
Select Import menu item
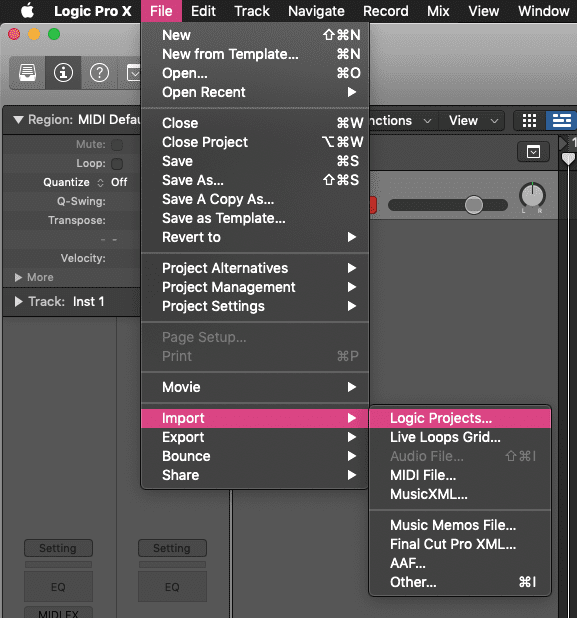pyautogui.click(x=255, y=418)
